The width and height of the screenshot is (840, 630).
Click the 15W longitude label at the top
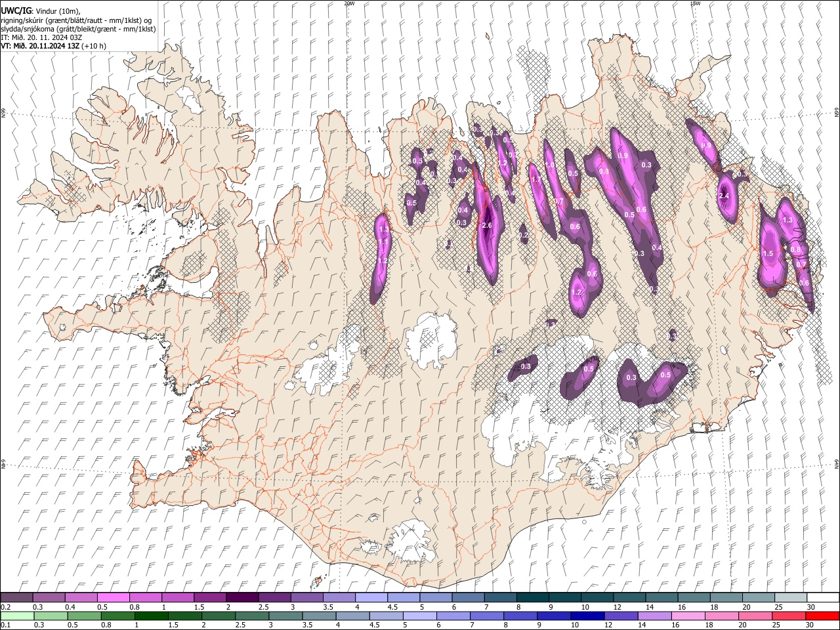tap(695, 3)
